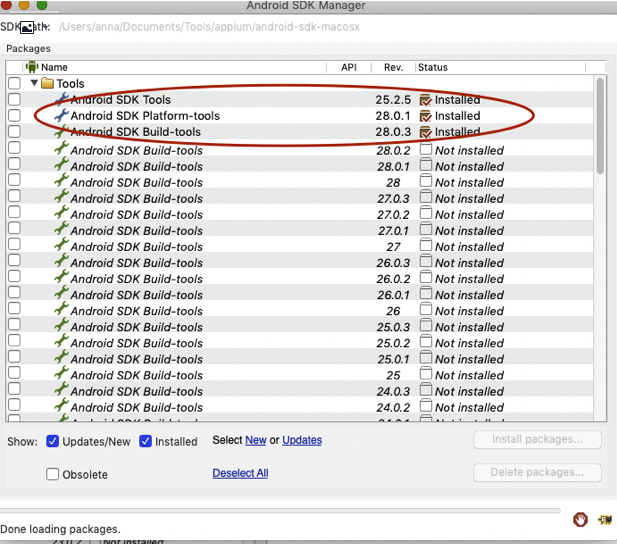Click wrench icon of Build-tools 26.0.1
Screen dimensions: 617x544
pos(61,293)
